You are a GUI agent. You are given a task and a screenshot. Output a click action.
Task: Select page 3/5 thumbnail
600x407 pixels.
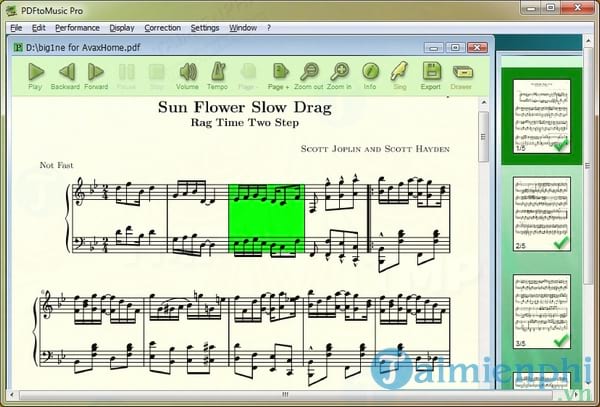pos(541,311)
